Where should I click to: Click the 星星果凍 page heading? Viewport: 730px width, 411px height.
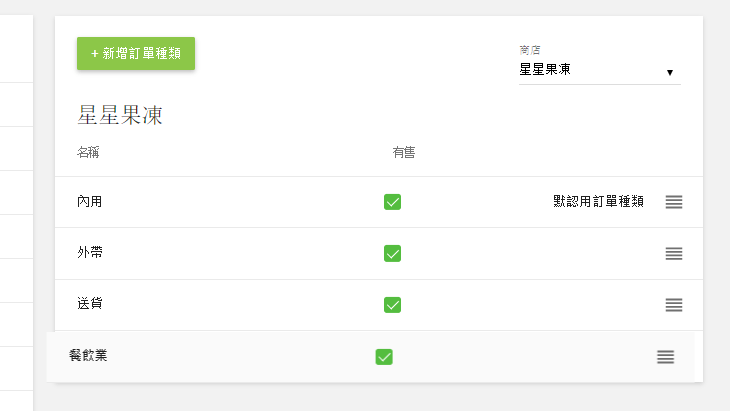[120, 116]
